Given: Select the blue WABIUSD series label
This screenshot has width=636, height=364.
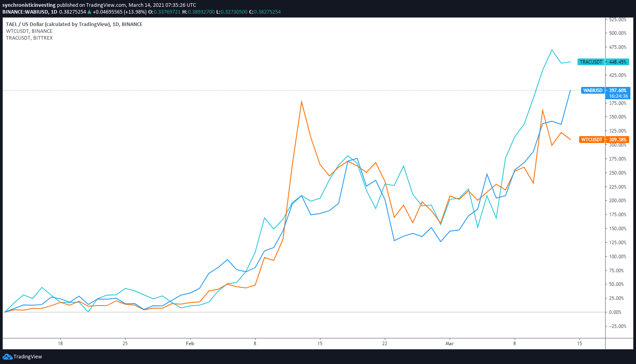Looking at the screenshot, I should [592, 90].
